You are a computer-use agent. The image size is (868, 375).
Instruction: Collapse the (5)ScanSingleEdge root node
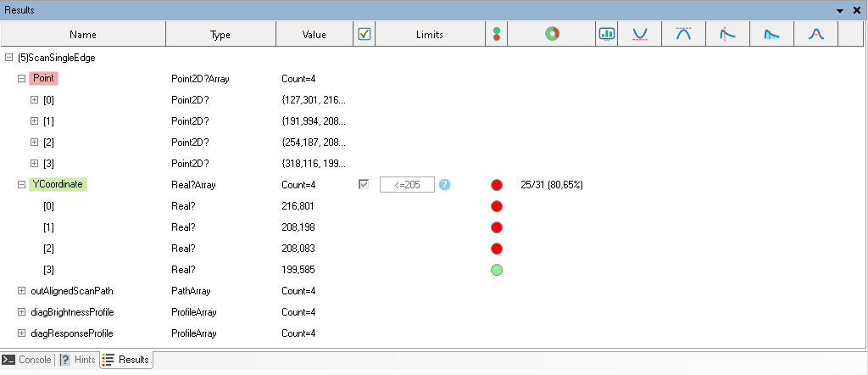pyautogui.click(x=8, y=58)
